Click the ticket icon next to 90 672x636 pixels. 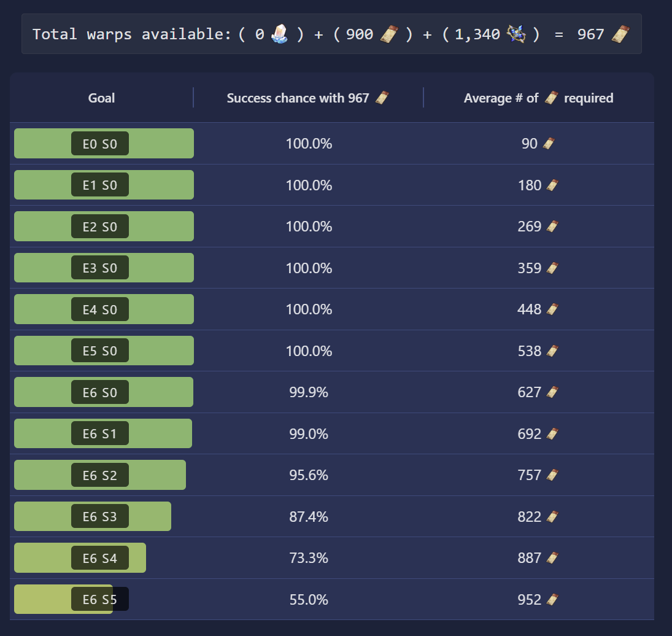tap(549, 144)
